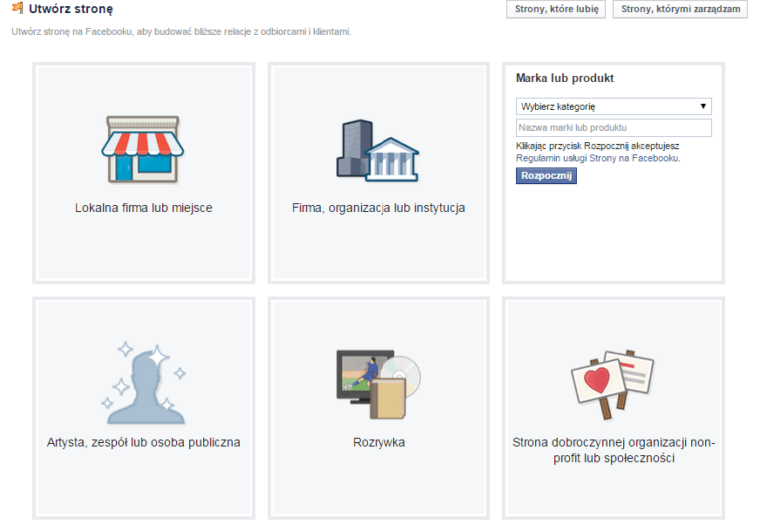This screenshot has width=767, height=532.
Task: Click the storefront icon for local business
Action: click(x=143, y=149)
